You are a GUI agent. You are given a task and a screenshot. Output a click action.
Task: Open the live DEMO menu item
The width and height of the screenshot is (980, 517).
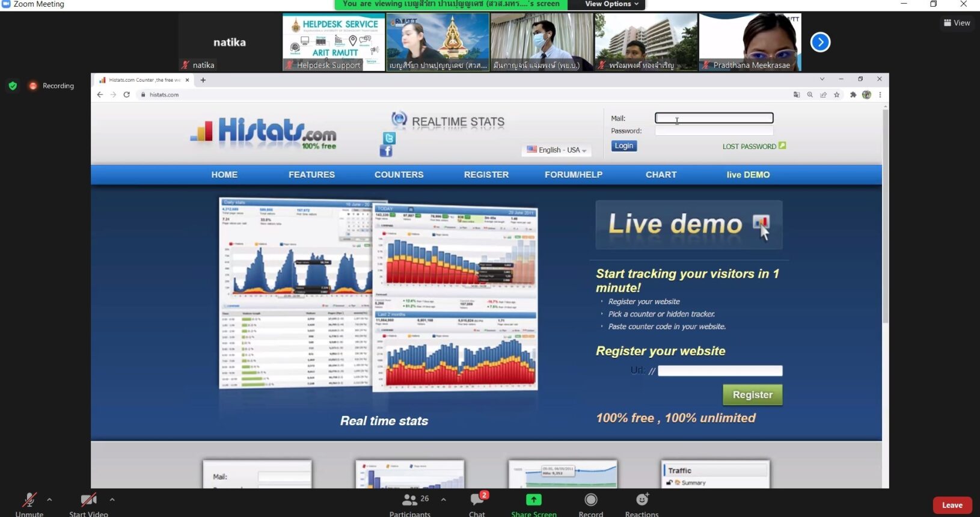coord(748,175)
